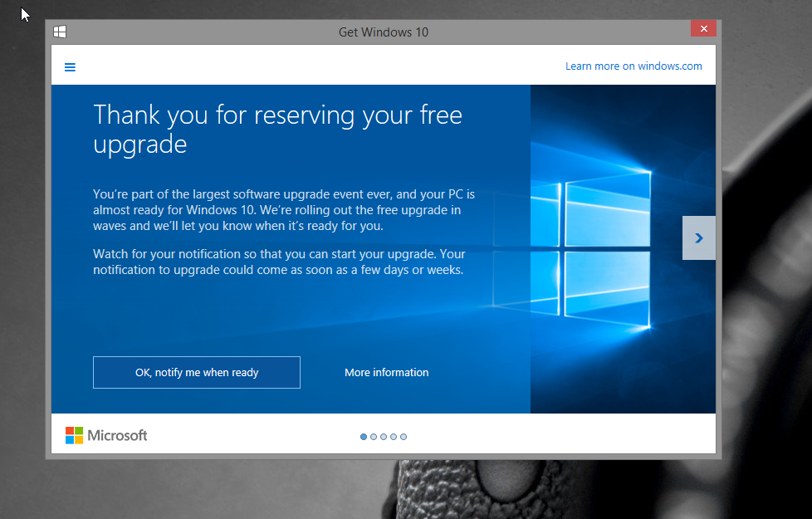
Task: Close the Get Windows 10 window
Action: coord(703,28)
